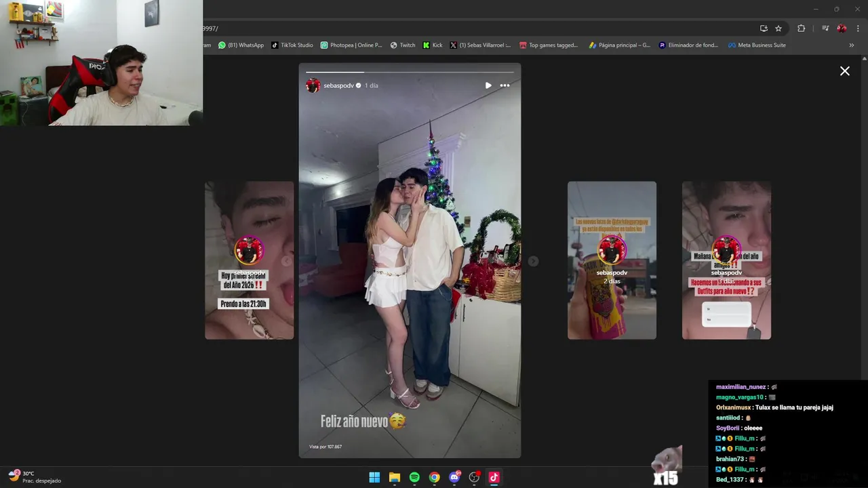868x488 pixels.
Task: Go to next story with right arrow
Action: [x=534, y=261]
